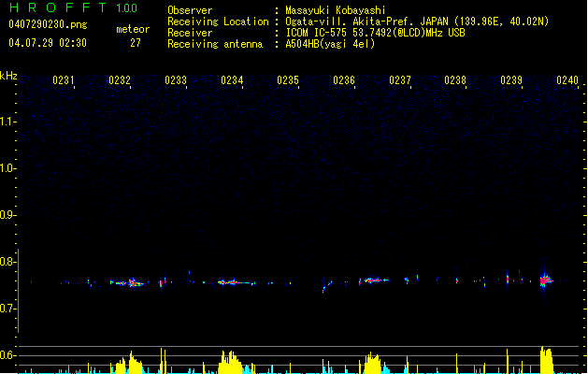Click the kHz axis unit label

coord(8,76)
